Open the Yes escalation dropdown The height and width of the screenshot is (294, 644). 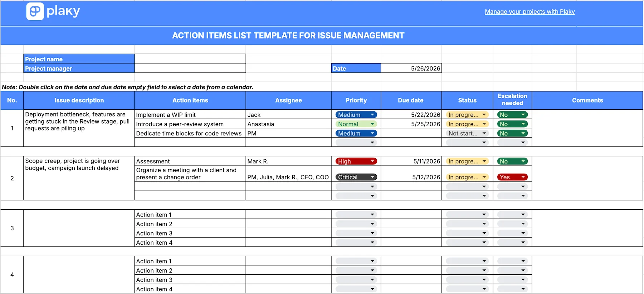(x=512, y=177)
